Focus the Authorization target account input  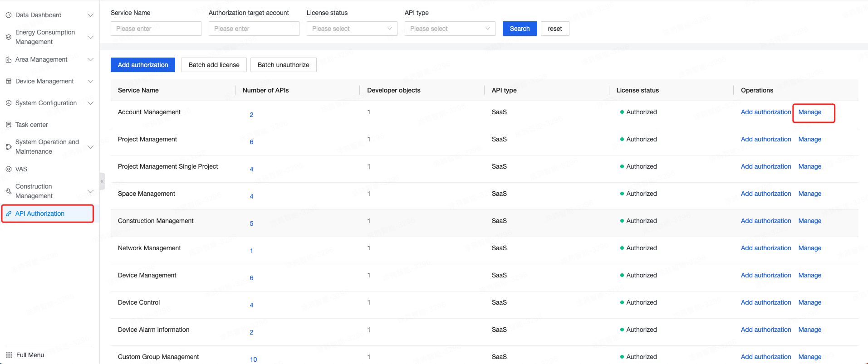click(x=254, y=29)
